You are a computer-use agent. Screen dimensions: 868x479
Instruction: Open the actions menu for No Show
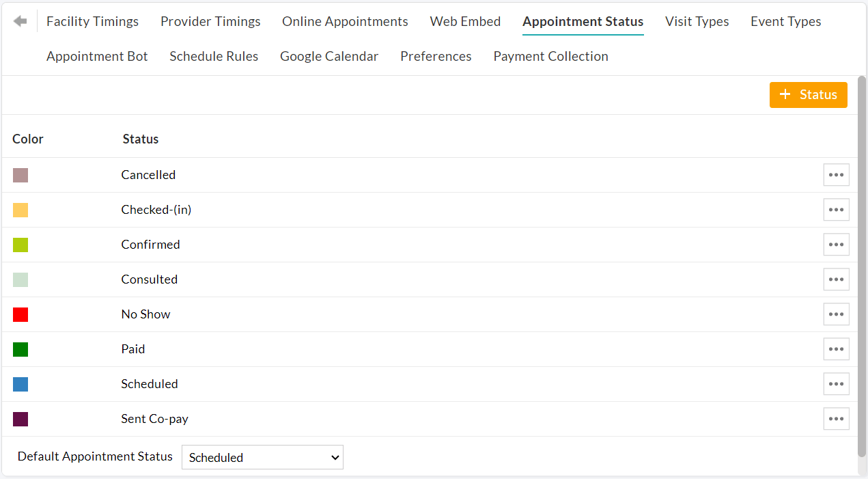(836, 314)
